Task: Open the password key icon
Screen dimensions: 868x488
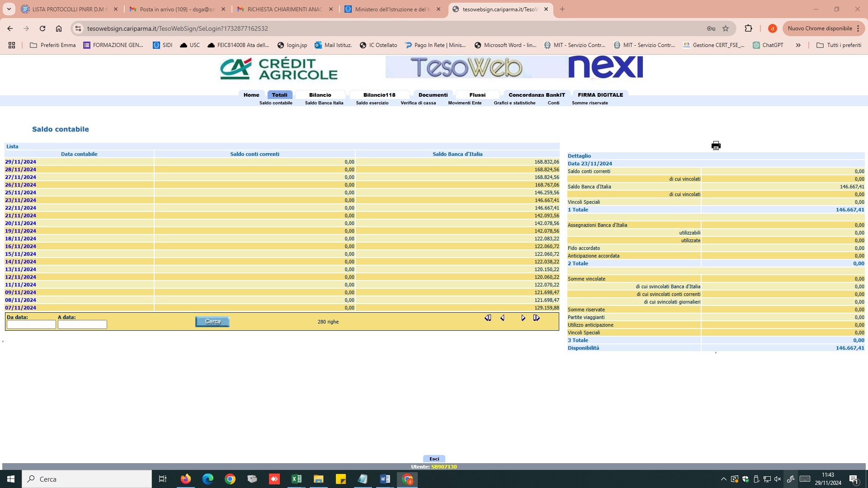Action: pyautogui.click(x=711, y=28)
